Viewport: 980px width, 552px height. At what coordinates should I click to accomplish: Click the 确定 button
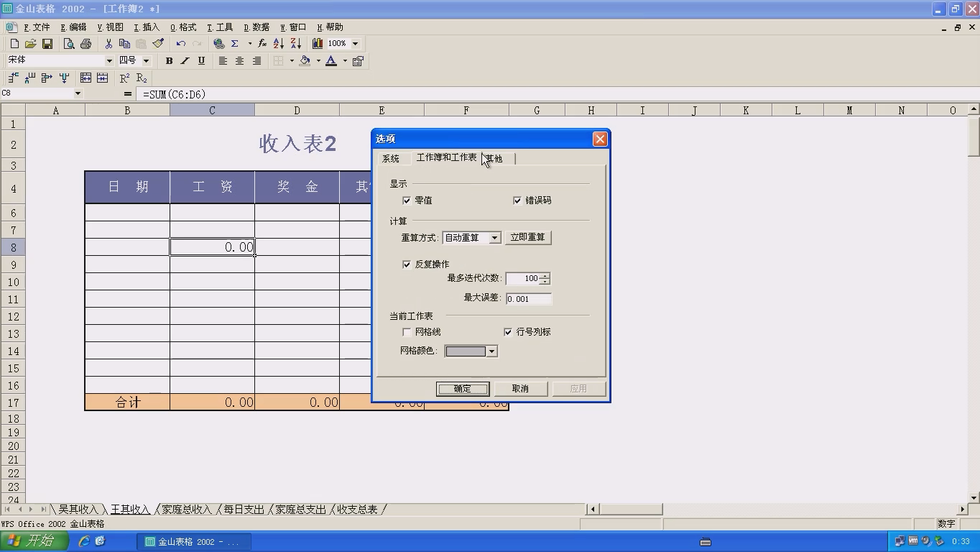[463, 389]
